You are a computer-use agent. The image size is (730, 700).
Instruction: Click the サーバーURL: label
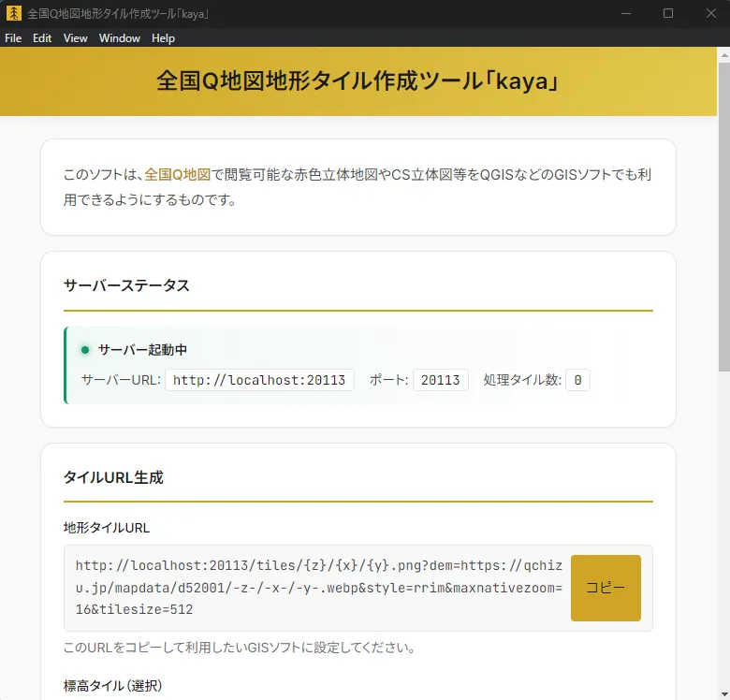click(121, 380)
